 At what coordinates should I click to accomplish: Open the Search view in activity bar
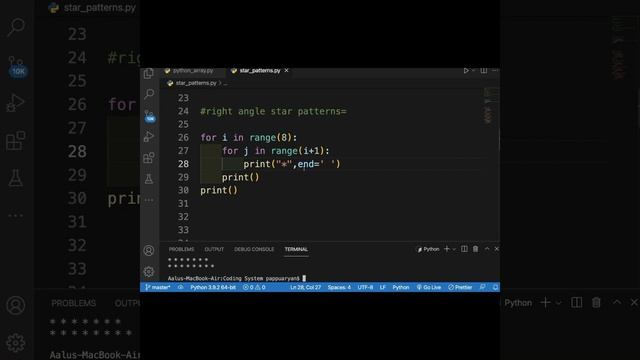[149, 94]
